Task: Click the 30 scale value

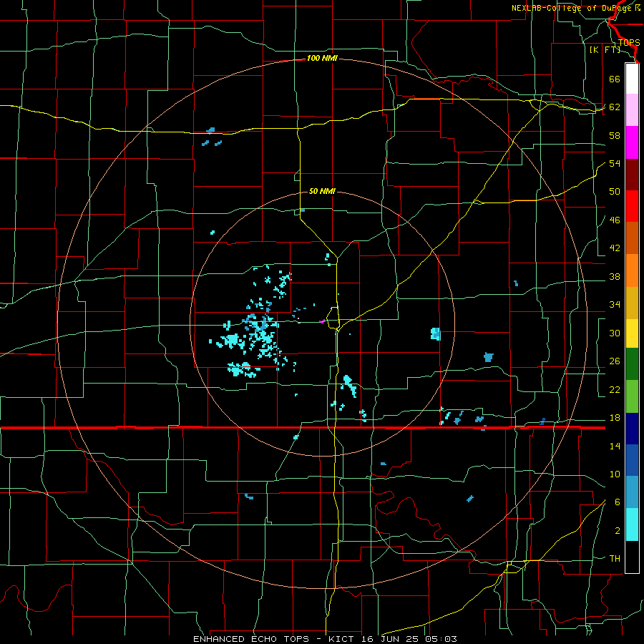Action: [x=615, y=333]
